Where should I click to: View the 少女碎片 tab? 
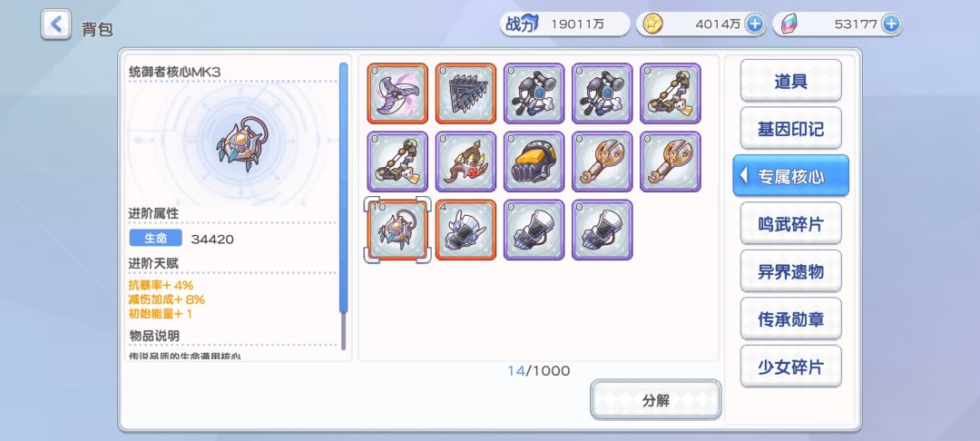coord(790,366)
